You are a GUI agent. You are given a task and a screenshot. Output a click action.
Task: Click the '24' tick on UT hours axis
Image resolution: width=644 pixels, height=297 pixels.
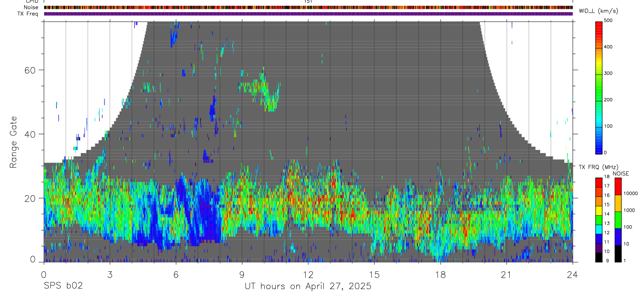[x=573, y=274]
